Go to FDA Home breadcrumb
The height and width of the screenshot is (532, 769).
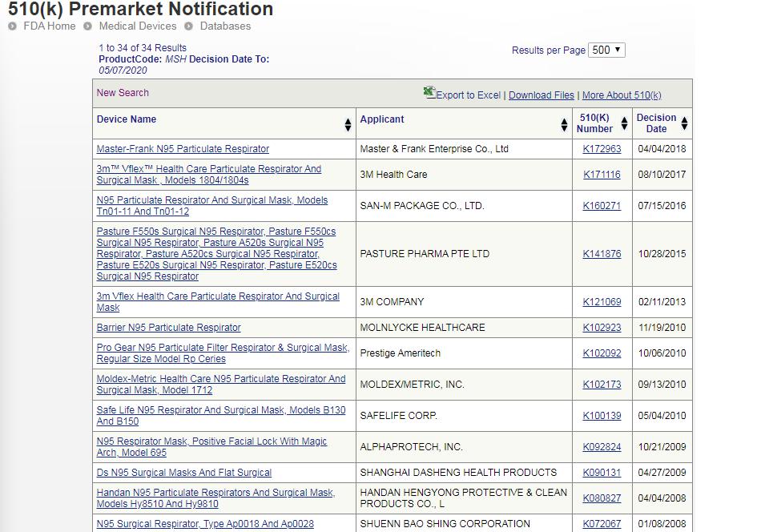[50, 26]
